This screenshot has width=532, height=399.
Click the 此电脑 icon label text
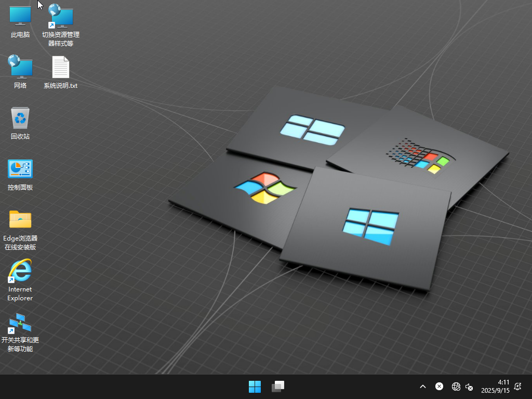(20, 35)
